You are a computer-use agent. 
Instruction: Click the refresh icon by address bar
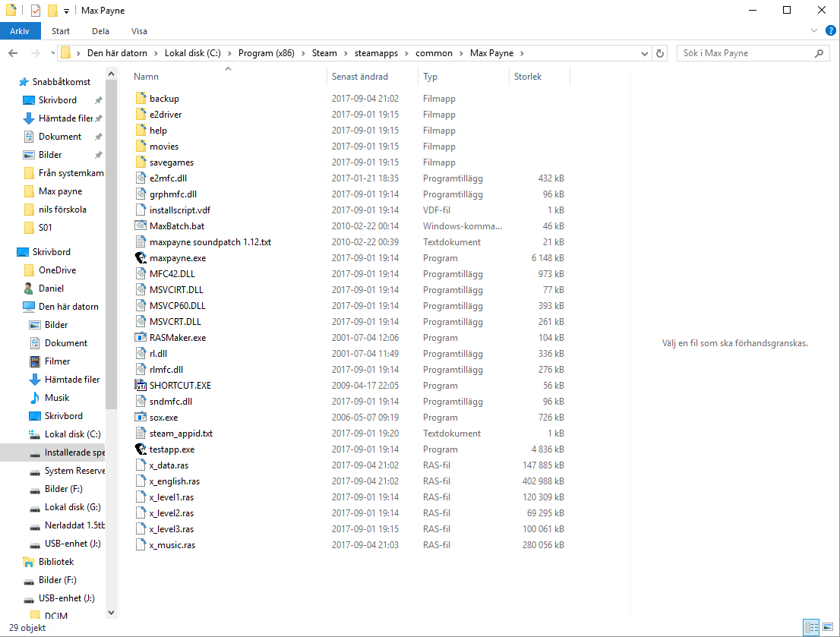[x=660, y=53]
